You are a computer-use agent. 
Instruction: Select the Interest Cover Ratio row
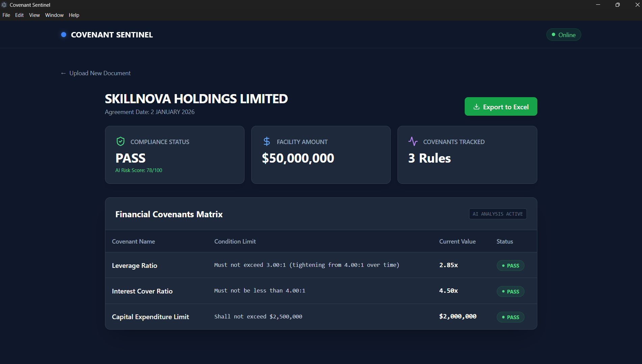tap(321, 291)
